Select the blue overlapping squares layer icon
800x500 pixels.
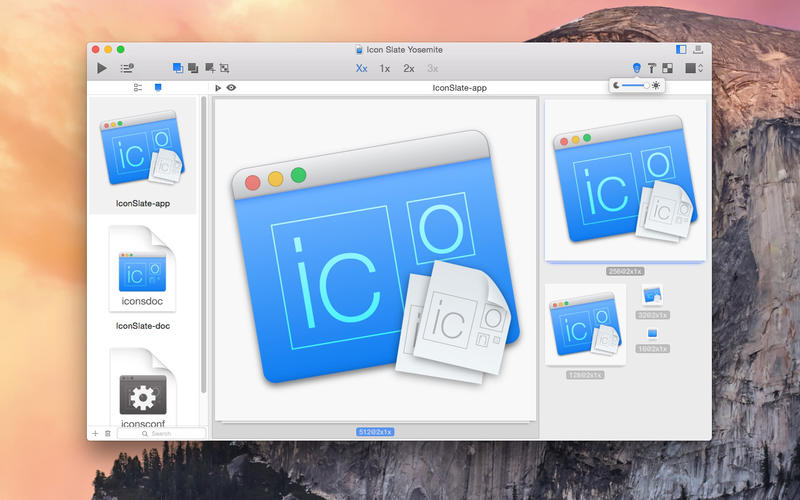coord(177,68)
